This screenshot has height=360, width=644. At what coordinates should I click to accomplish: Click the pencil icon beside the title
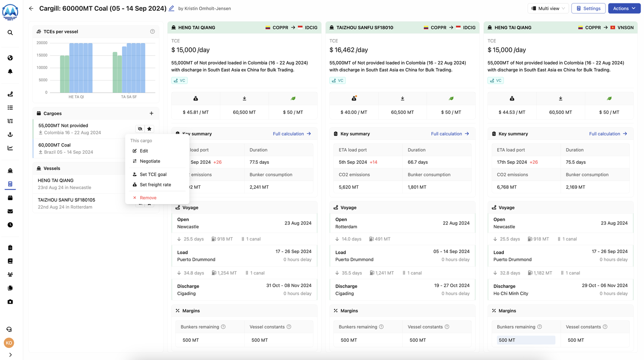coord(171,8)
